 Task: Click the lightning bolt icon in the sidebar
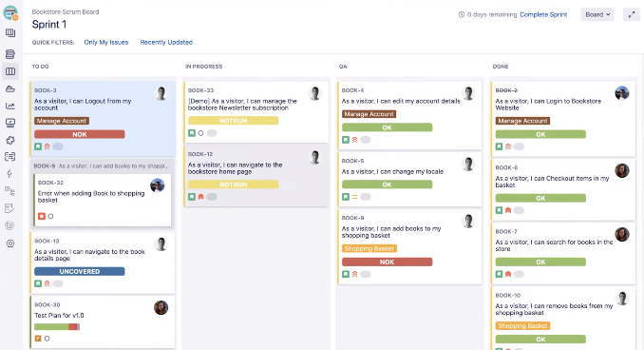[10, 174]
